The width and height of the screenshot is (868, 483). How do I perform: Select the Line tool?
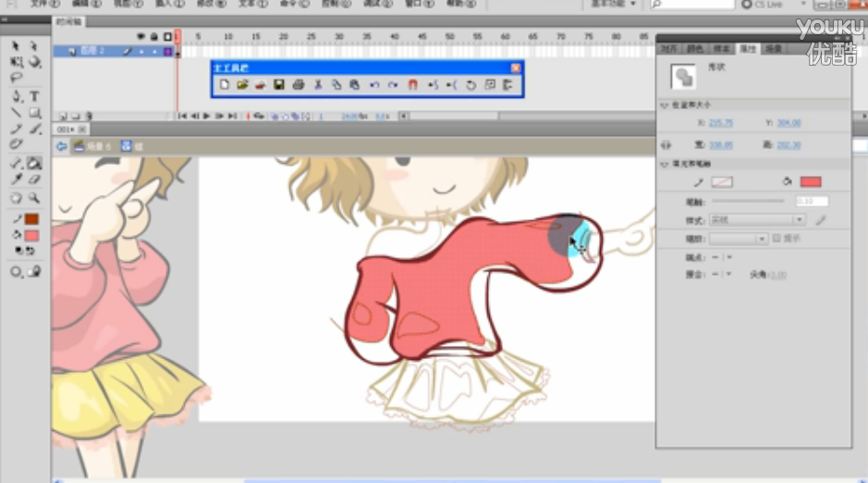click(x=16, y=113)
